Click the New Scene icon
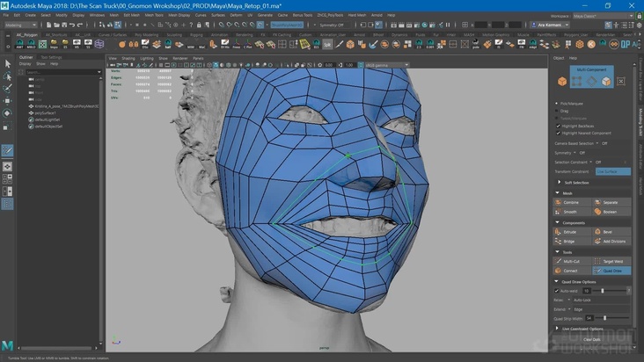 [48, 25]
